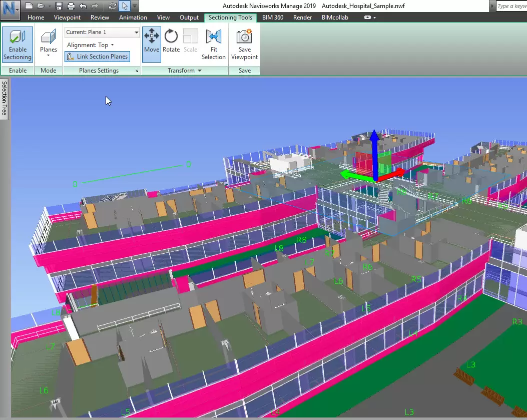Click Save Viewpoint camera icon
Viewport: 527px width, 420px height.
click(x=244, y=37)
